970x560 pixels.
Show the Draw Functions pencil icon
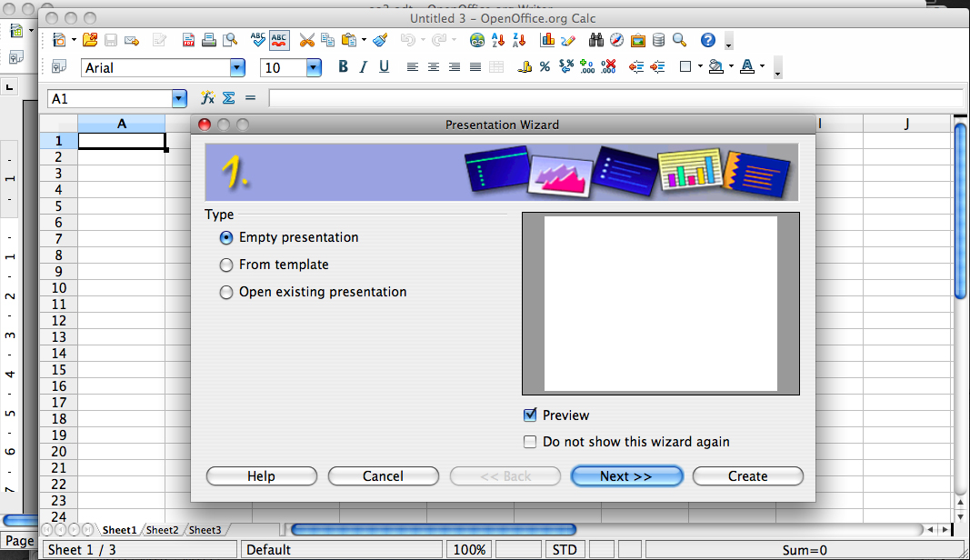568,41
